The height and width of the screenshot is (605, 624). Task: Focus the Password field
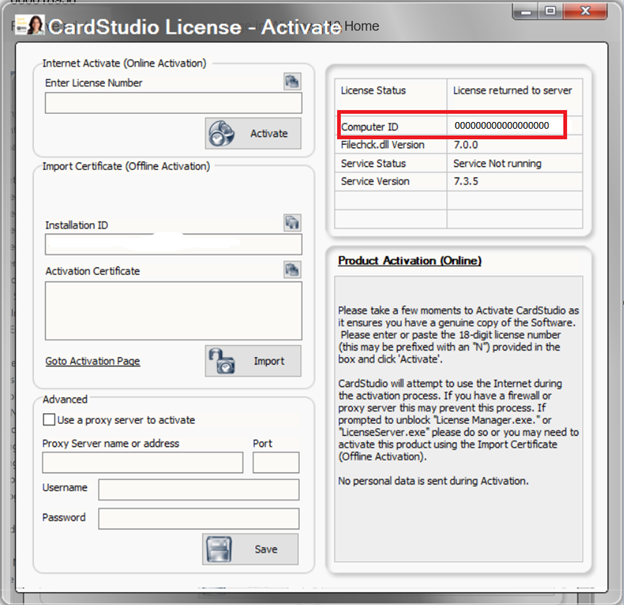point(199,519)
